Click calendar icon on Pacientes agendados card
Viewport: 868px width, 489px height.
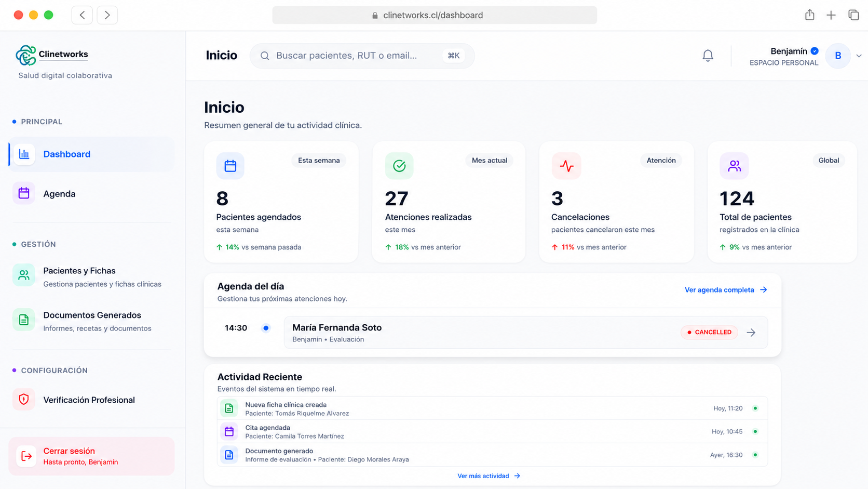(230, 166)
